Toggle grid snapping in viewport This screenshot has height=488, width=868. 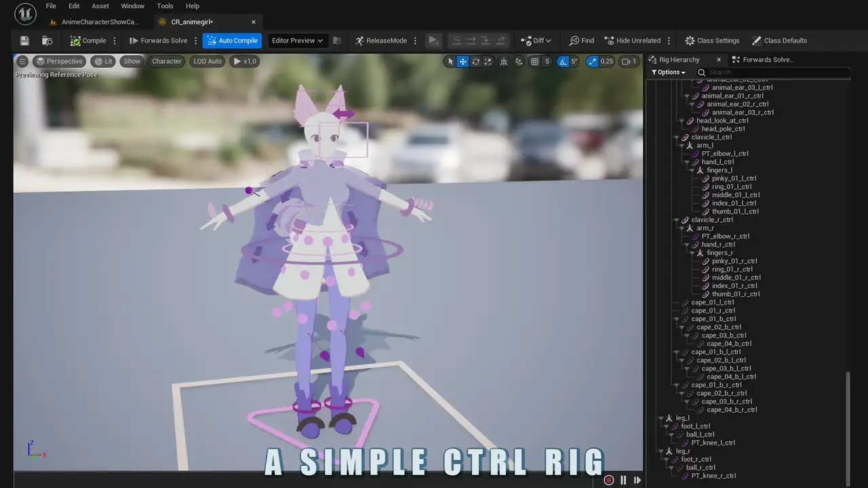(x=534, y=61)
